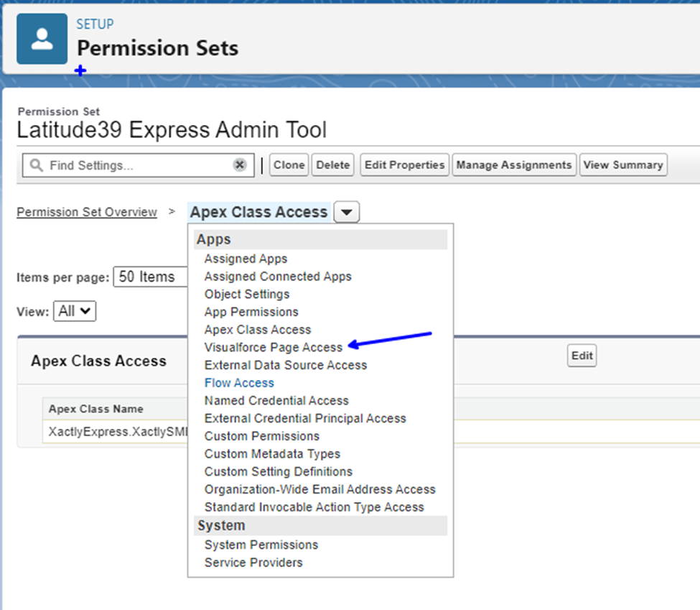Image resolution: width=700 pixels, height=610 pixels.
Task: Open the View All dropdown
Action: coord(75,311)
